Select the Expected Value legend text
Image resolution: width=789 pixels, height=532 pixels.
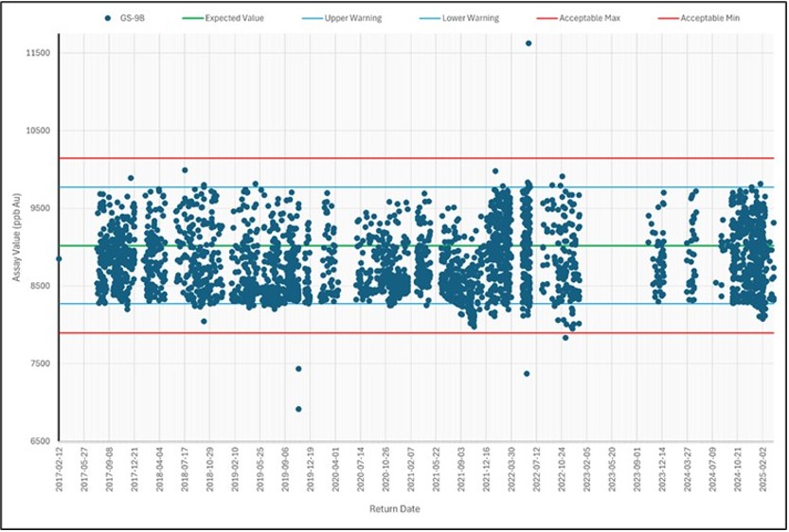tap(236, 18)
